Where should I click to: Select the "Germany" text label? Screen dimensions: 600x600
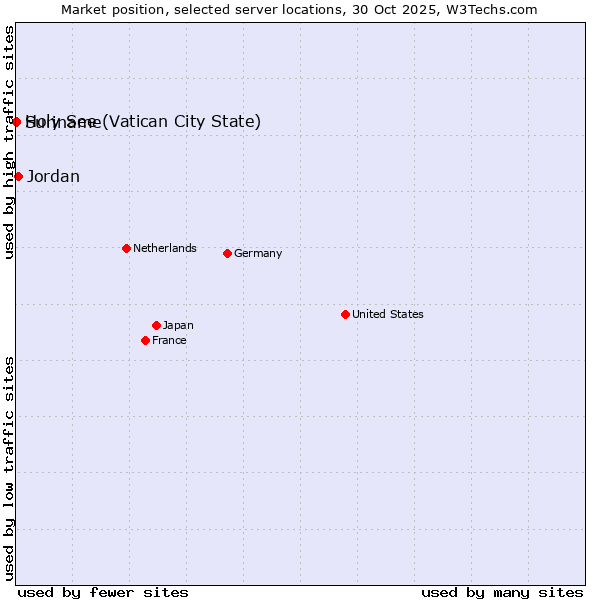click(258, 253)
